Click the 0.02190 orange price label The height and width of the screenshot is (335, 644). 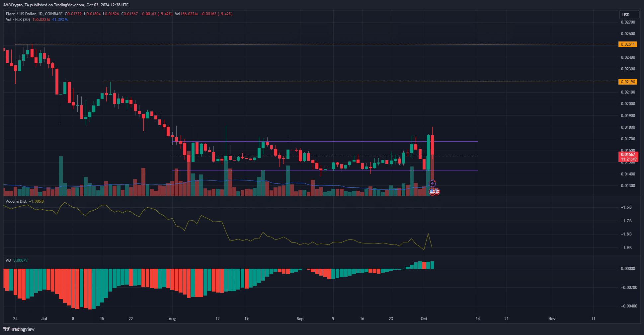point(627,82)
